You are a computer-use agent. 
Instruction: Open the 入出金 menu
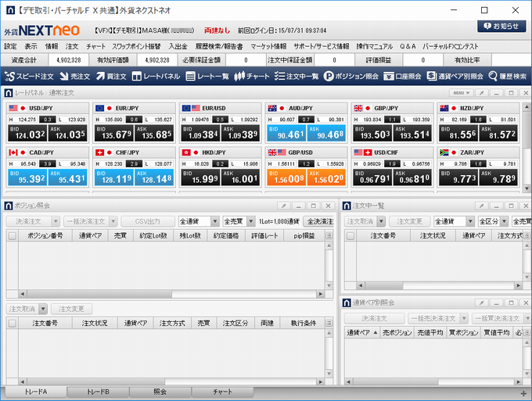[x=178, y=46]
